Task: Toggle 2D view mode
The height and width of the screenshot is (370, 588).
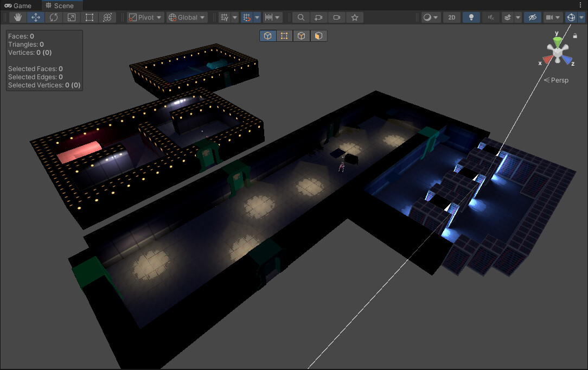Action: pos(451,17)
